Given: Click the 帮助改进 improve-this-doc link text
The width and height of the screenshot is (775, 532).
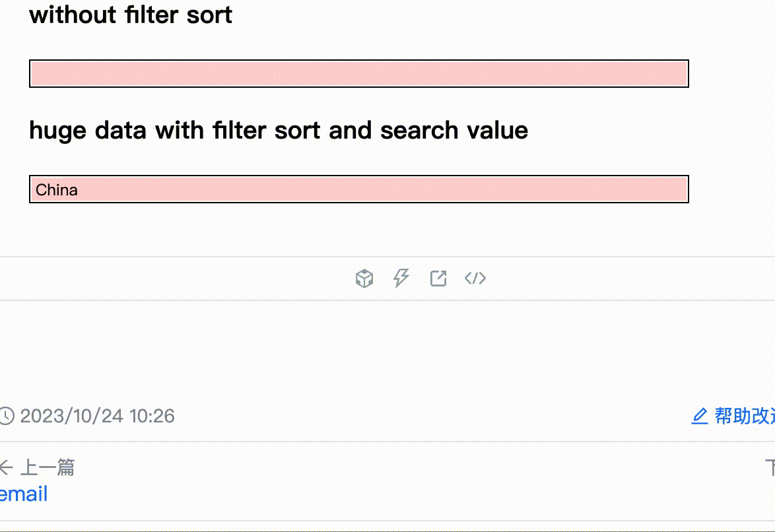Looking at the screenshot, I should point(744,416).
